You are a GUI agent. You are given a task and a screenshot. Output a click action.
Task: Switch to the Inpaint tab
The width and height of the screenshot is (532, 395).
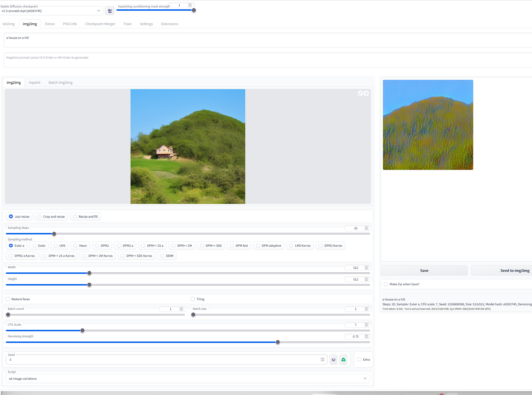click(x=34, y=82)
